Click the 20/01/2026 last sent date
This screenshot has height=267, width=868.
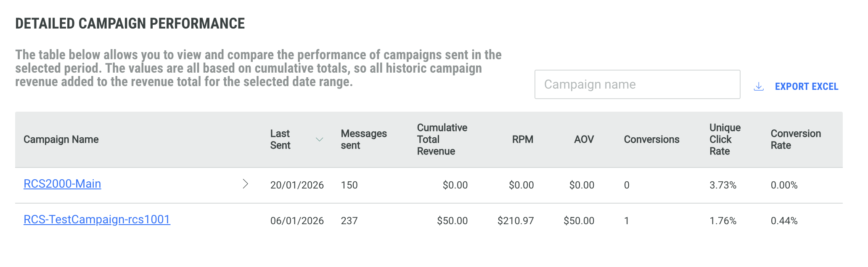297,185
